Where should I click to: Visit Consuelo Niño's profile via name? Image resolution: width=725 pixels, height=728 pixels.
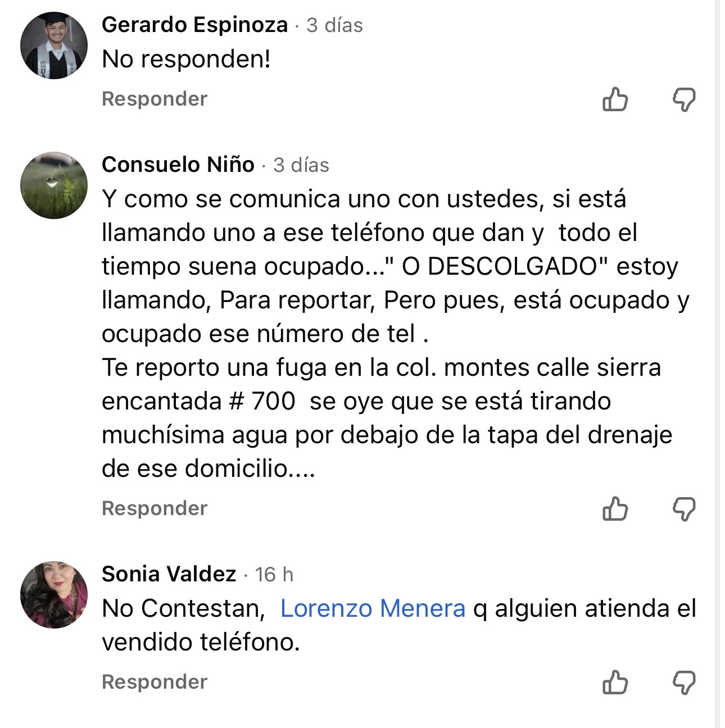[178, 165]
